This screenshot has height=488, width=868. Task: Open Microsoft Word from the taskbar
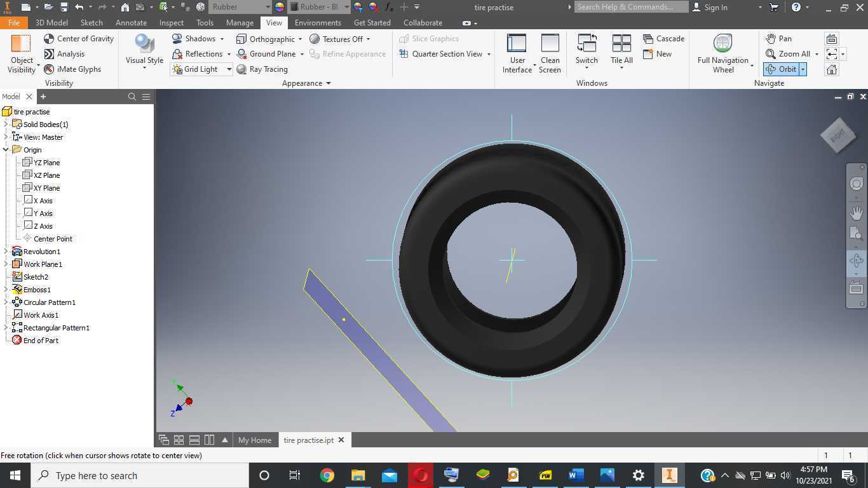[x=576, y=475]
